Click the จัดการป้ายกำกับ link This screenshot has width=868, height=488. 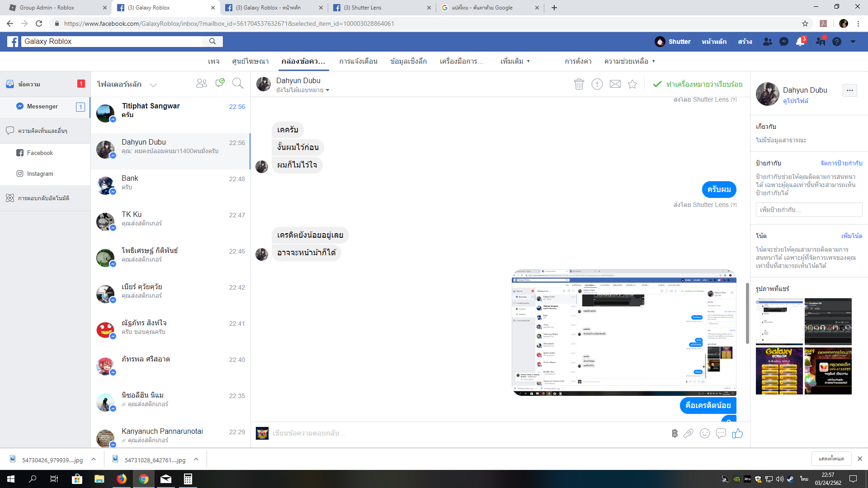(841, 163)
